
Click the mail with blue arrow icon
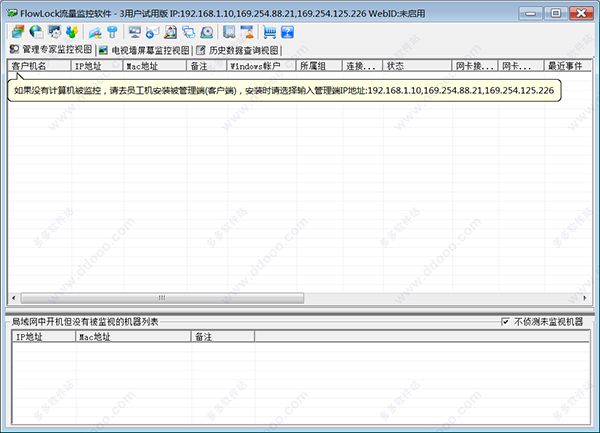point(152,32)
